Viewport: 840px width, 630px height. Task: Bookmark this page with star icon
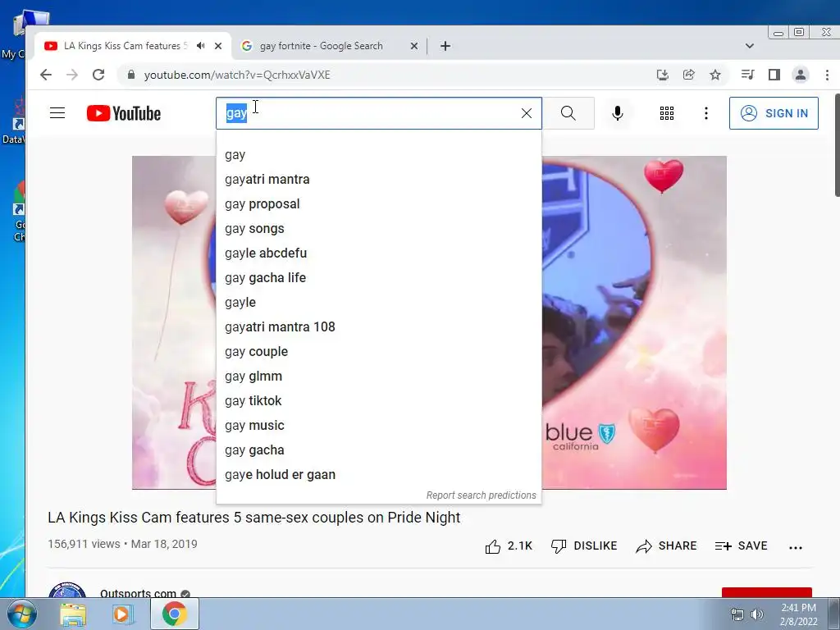click(x=715, y=75)
